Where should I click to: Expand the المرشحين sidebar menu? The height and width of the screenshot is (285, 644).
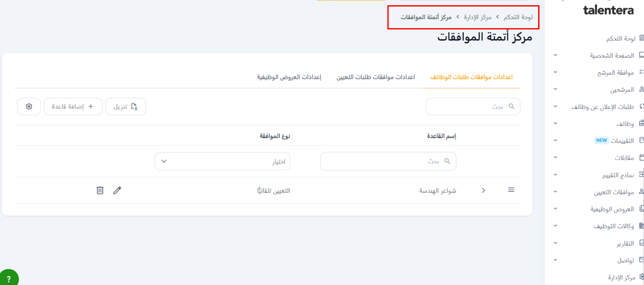555,89
